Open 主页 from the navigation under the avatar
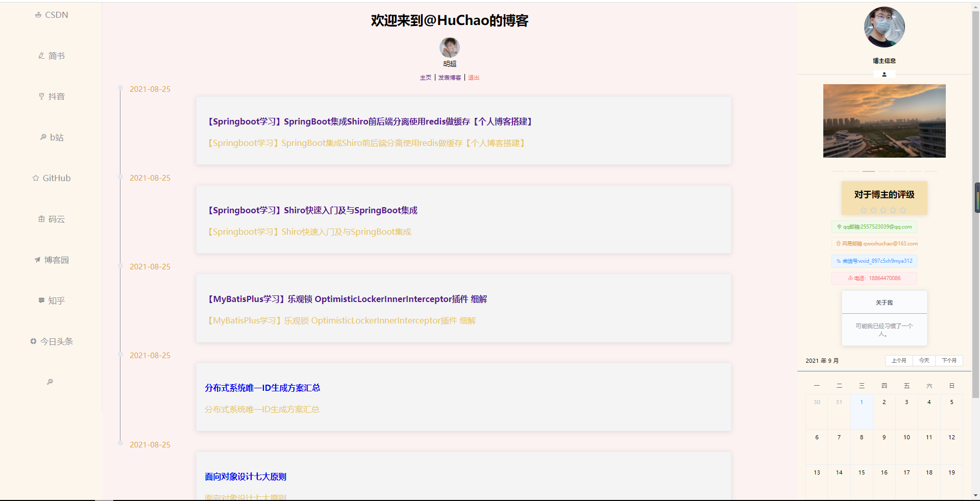The image size is (980, 501). pos(426,78)
